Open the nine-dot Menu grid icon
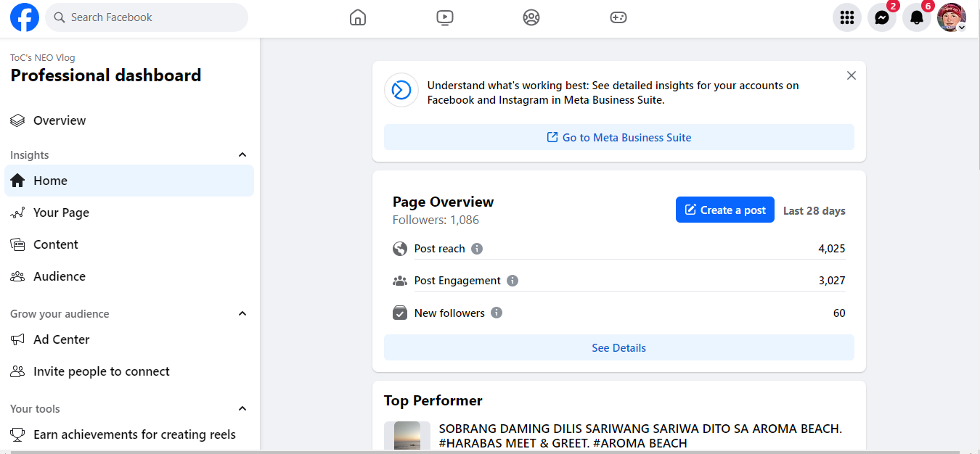This screenshot has width=980, height=454. [846, 18]
